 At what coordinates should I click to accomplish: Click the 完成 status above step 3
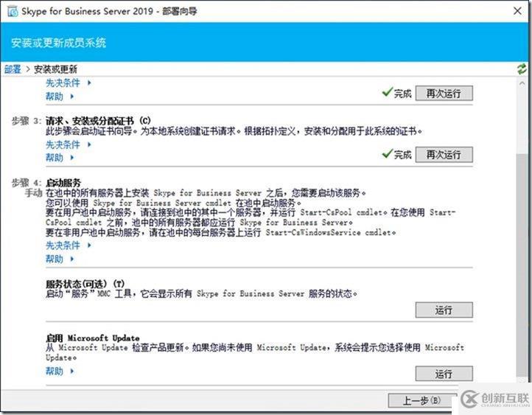pyautogui.click(x=396, y=93)
